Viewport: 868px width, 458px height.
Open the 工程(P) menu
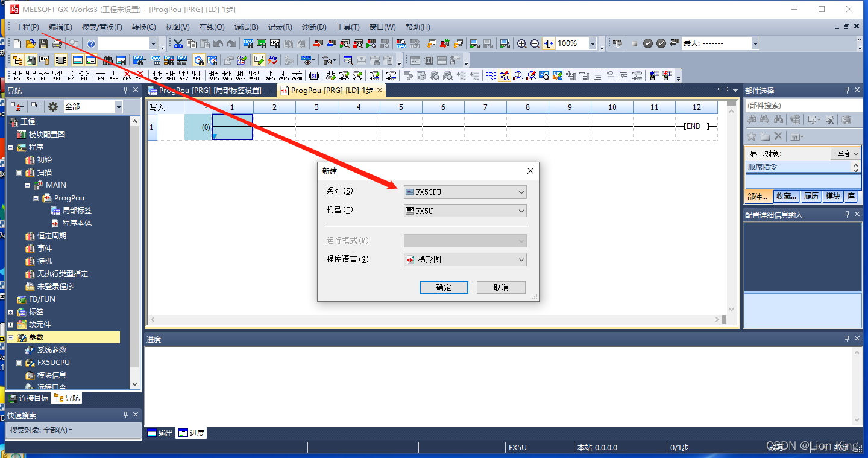pyautogui.click(x=27, y=27)
